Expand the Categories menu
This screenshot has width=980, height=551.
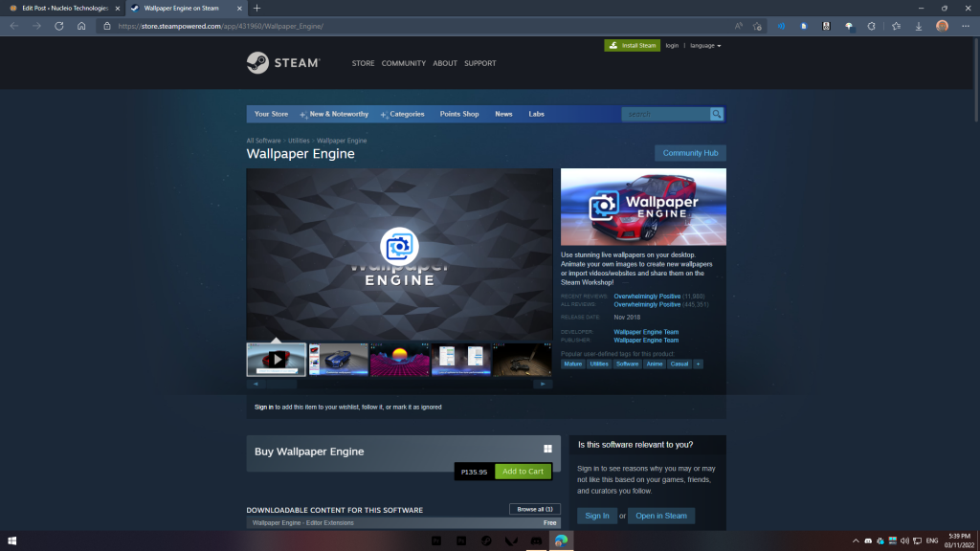click(403, 115)
